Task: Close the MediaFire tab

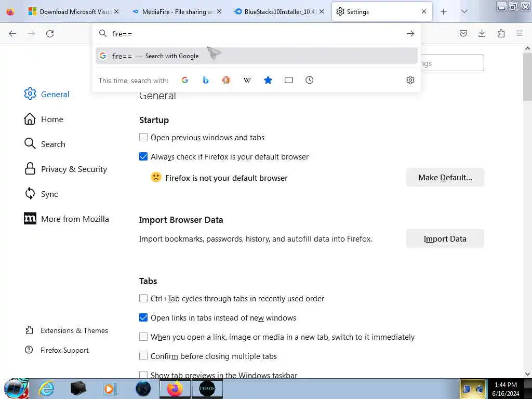Action: tap(219, 11)
